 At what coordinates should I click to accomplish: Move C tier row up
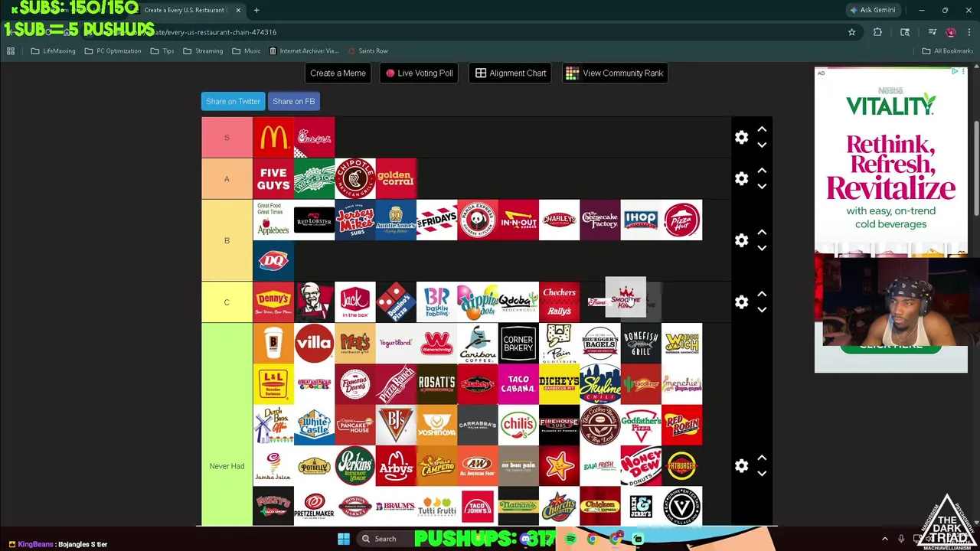762,294
